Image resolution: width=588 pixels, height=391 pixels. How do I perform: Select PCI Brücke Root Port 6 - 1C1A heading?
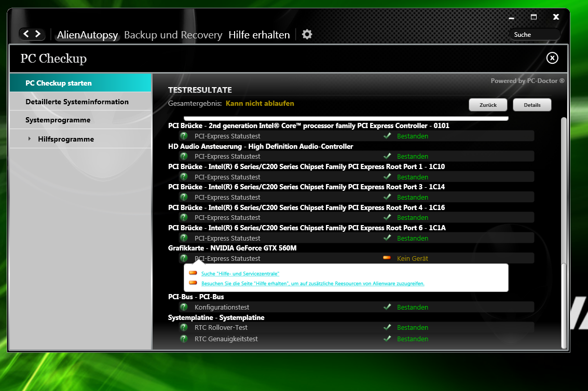tap(307, 228)
